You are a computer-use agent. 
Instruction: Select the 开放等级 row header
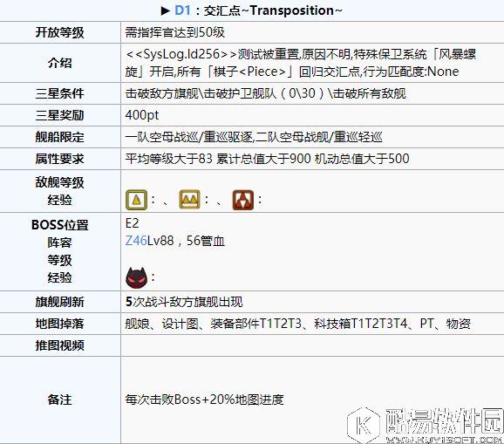(60, 32)
